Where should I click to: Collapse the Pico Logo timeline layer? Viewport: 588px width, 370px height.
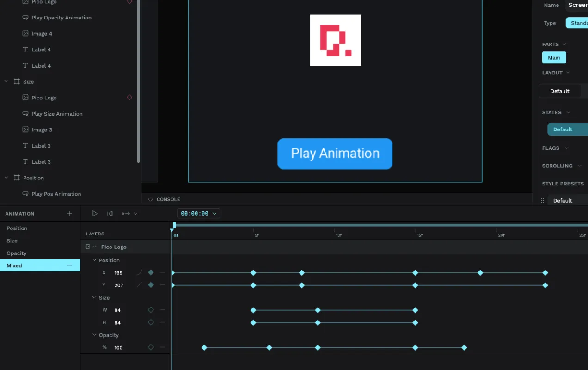95,247
